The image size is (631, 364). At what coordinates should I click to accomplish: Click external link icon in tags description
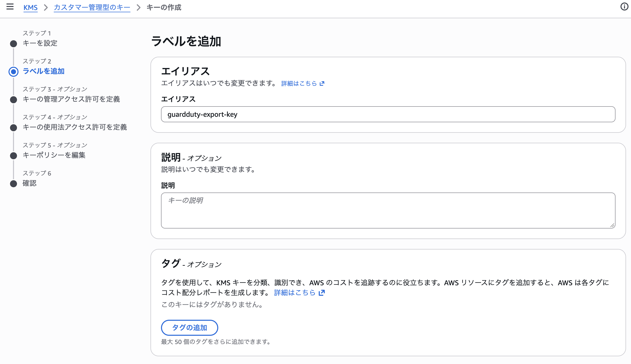coord(322,293)
